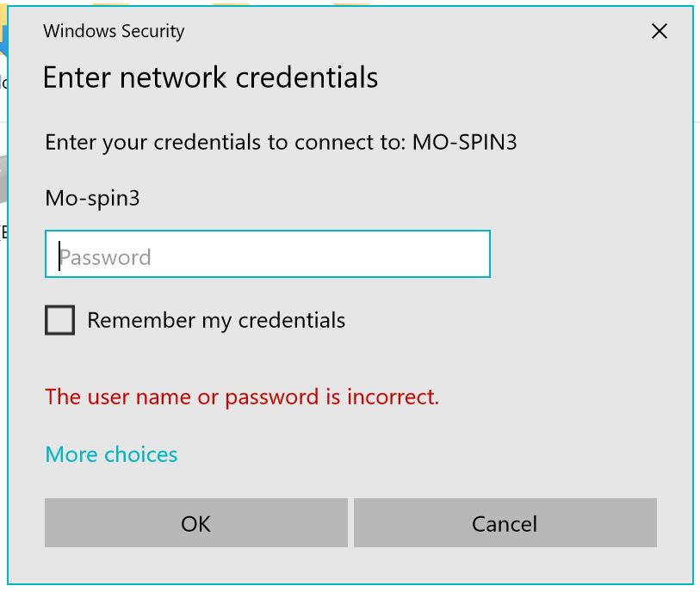Viewport: 700px width, 592px height.
Task: Open the More choices link
Action: [x=111, y=454]
